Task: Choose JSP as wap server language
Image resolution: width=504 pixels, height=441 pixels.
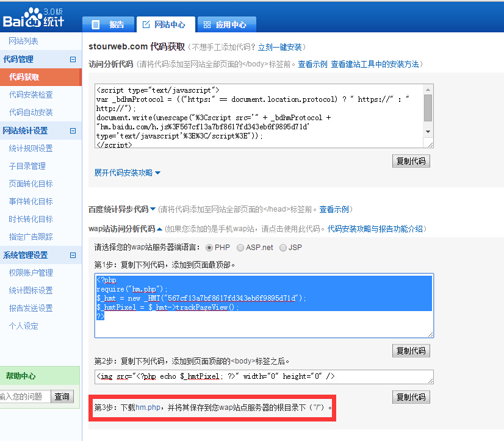Action: click(x=281, y=248)
